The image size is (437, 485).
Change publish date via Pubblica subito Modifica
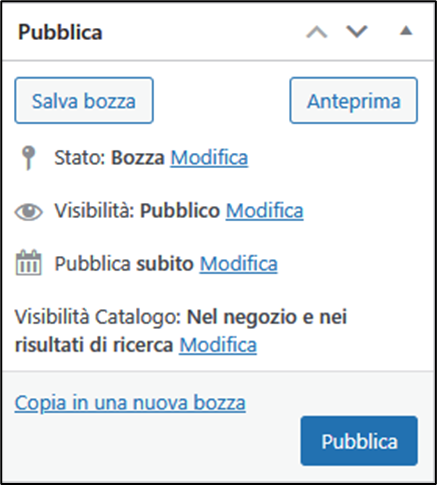[x=239, y=264]
